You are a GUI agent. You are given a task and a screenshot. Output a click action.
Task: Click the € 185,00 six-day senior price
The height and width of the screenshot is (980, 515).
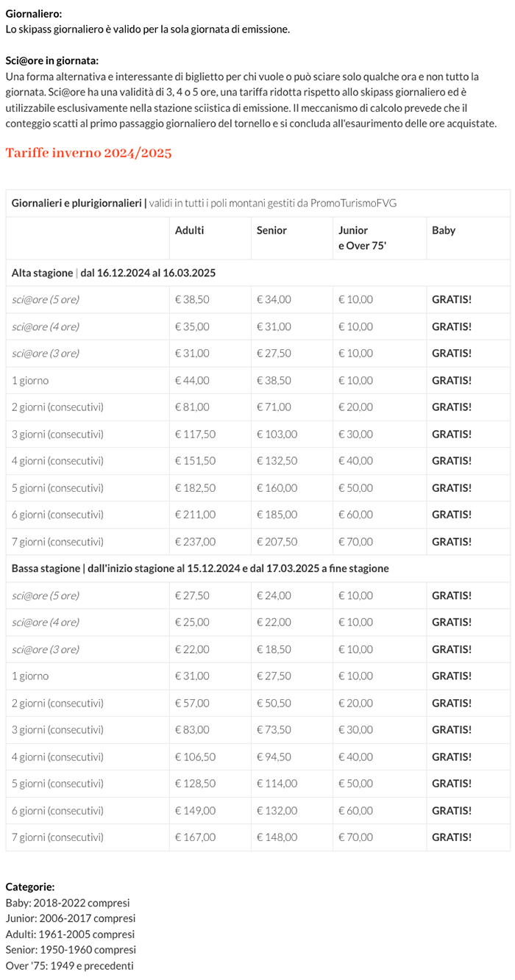pos(277,515)
